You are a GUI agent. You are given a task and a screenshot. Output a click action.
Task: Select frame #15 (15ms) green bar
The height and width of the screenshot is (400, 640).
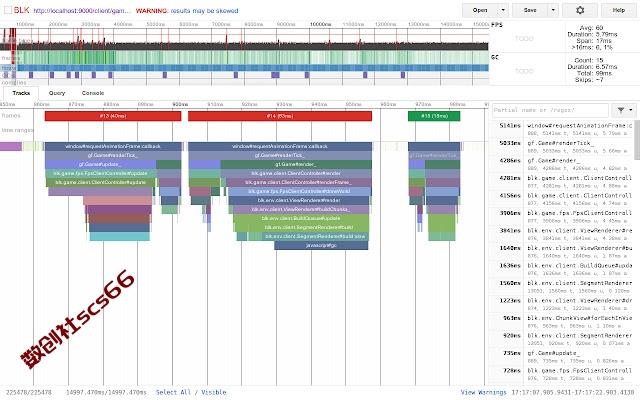[434, 116]
